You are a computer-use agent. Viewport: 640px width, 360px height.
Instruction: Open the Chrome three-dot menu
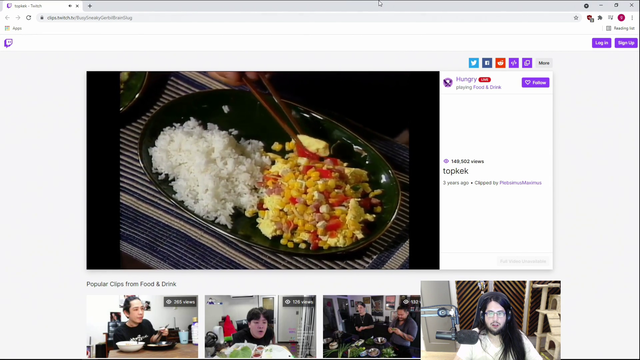(632, 18)
